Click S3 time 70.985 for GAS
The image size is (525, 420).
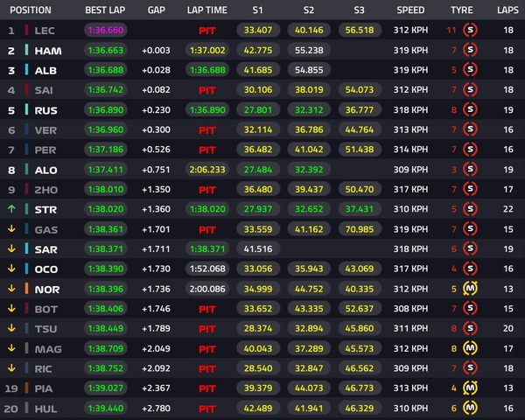[360, 229]
